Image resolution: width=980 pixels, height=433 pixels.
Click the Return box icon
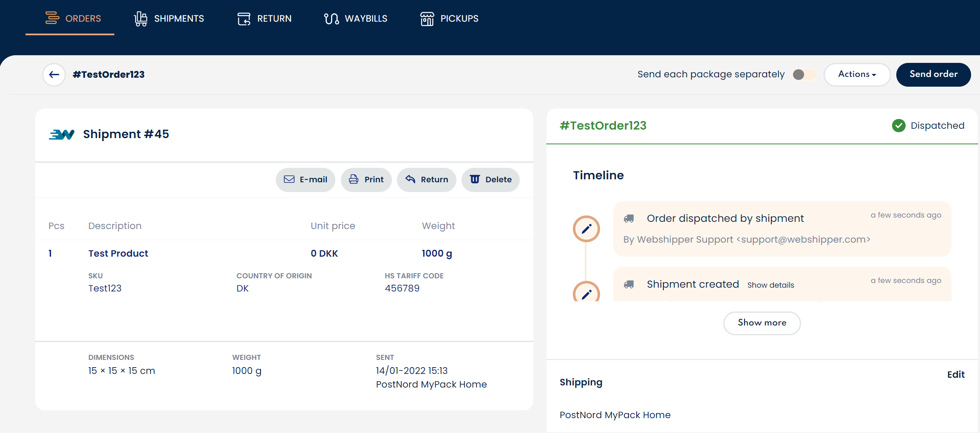[244, 19]
